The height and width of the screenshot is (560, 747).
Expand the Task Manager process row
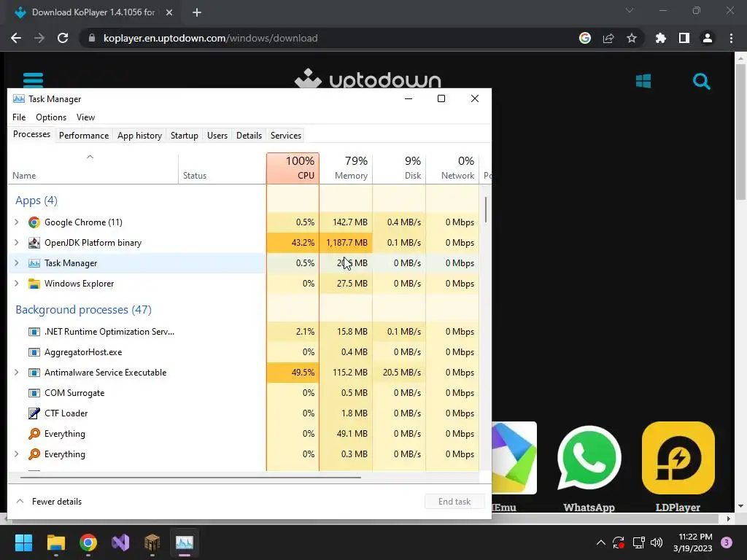point(17,262)
